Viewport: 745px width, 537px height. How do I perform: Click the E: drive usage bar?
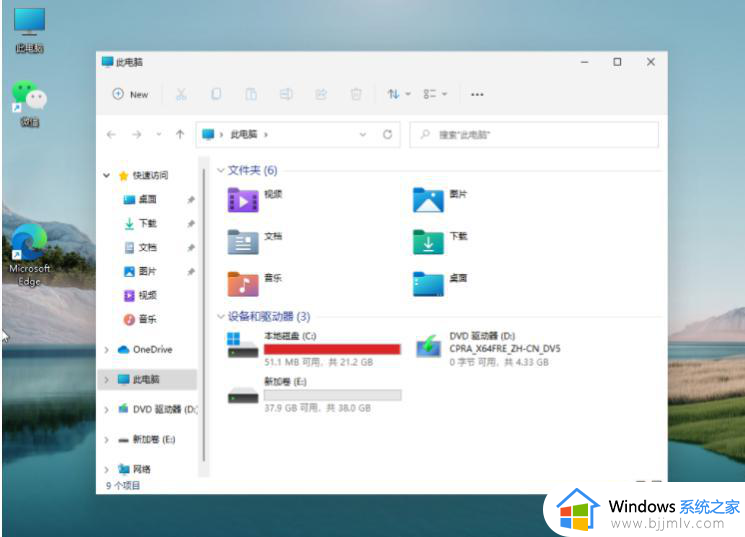point(332,395)
